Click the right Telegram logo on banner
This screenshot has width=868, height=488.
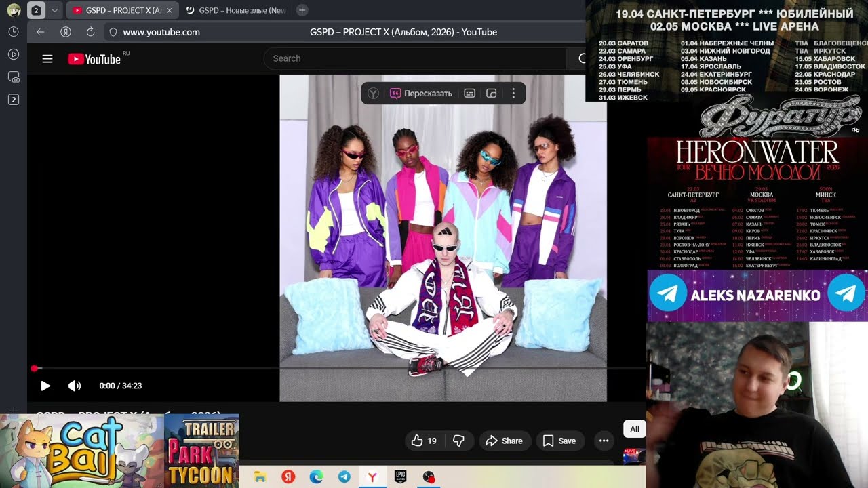tap(846, 293)
